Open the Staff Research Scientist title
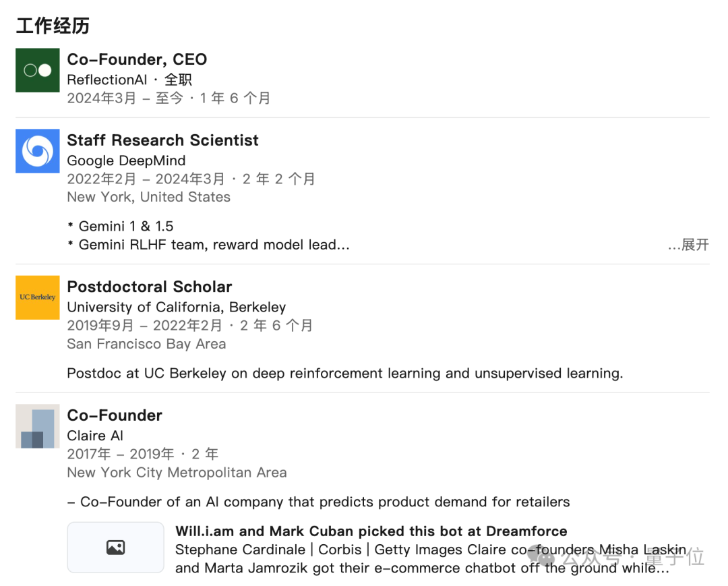This screenshot has width=728, height=586. coord(162,140)
